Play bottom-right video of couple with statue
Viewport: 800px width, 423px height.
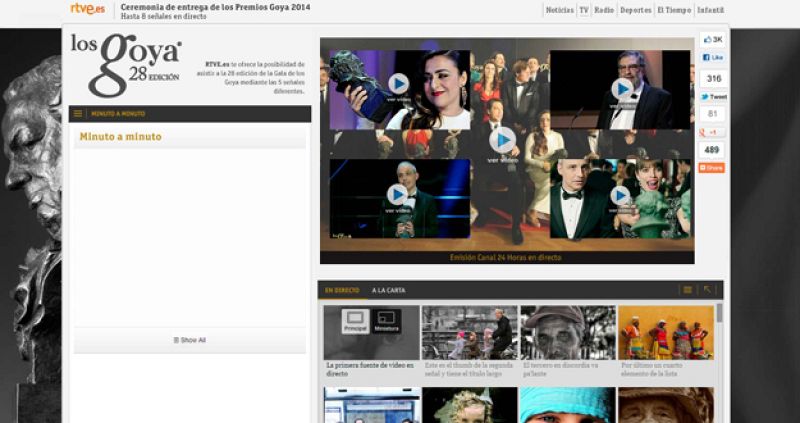click(x=620, y=195)
